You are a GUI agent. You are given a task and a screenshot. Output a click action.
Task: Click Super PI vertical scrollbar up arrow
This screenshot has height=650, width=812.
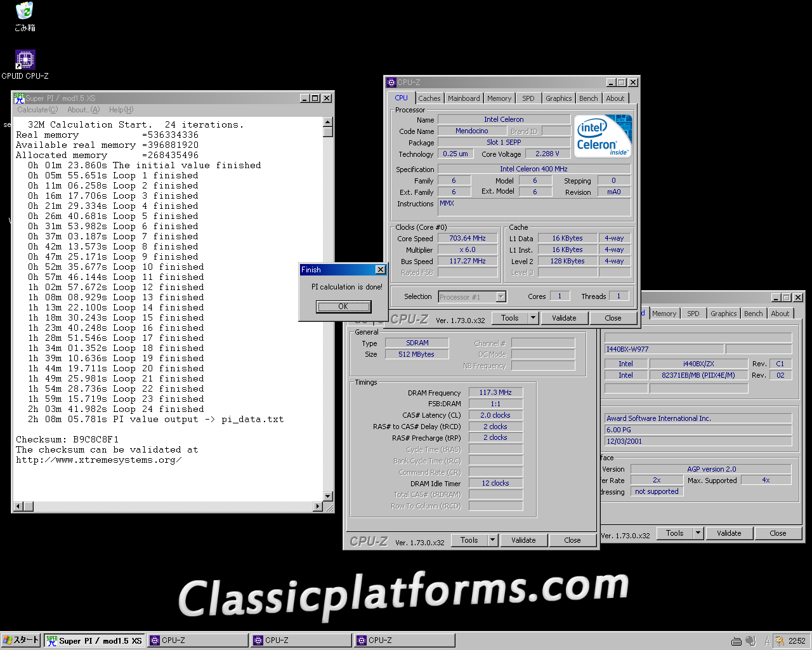coord(328,122)
